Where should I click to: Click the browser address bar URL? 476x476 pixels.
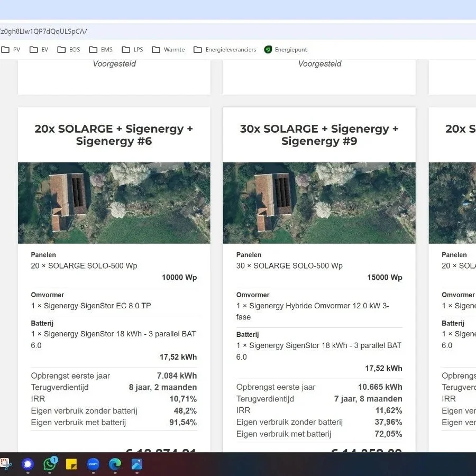point(43,31)
